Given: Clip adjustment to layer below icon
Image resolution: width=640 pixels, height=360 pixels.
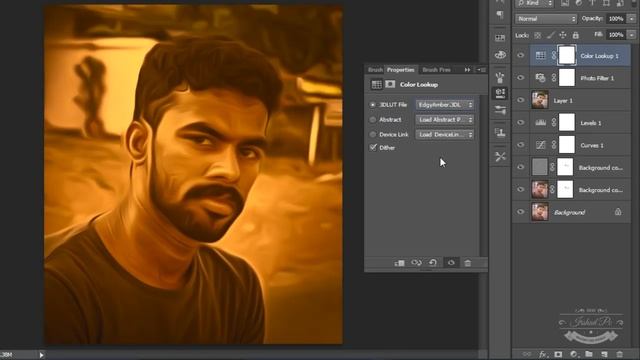Looking at the screenshot, I should [x=399, y=263].
